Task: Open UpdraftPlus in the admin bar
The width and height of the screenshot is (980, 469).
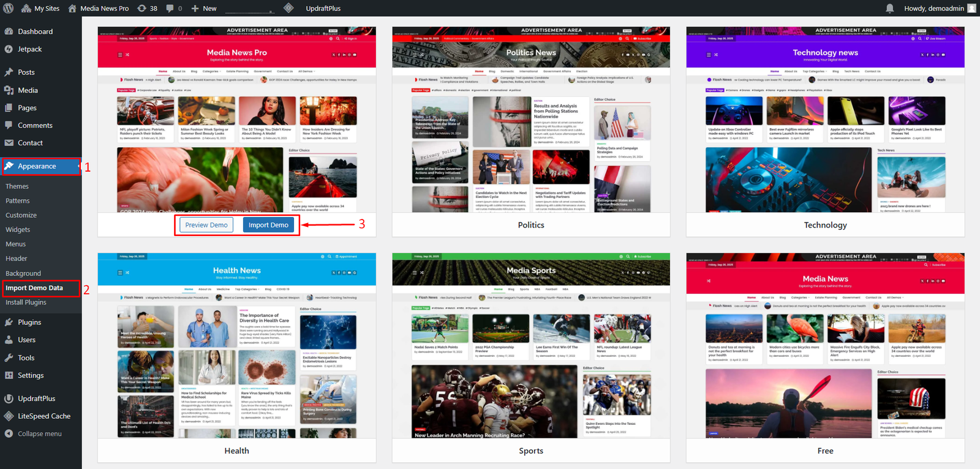Action: (x=323, y=8)
